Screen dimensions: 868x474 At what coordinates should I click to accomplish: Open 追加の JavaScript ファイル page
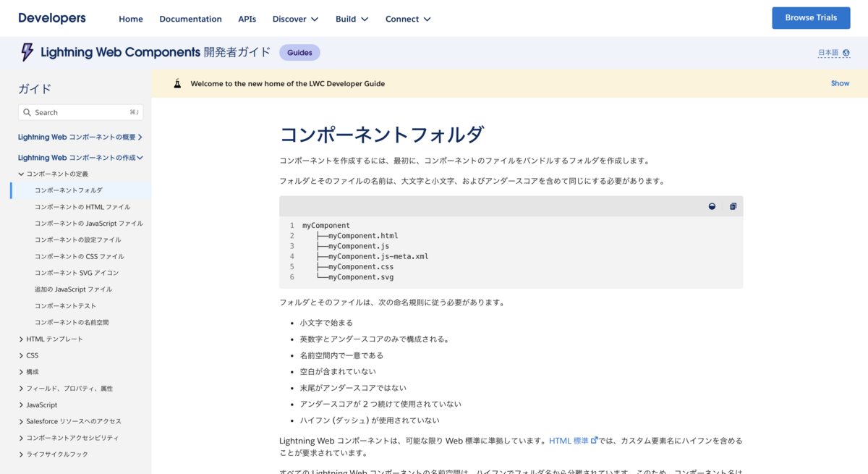pos(73,289)
